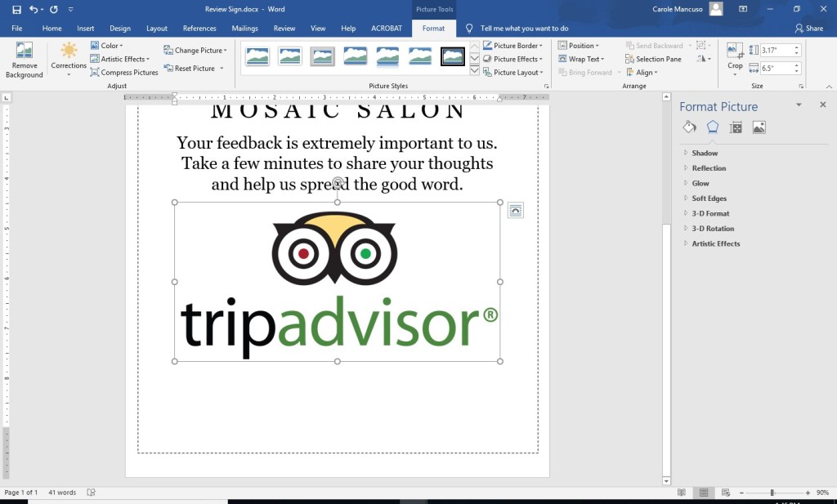Open the Mailings tab
This screenshot has height=504, width=837.
244,29
